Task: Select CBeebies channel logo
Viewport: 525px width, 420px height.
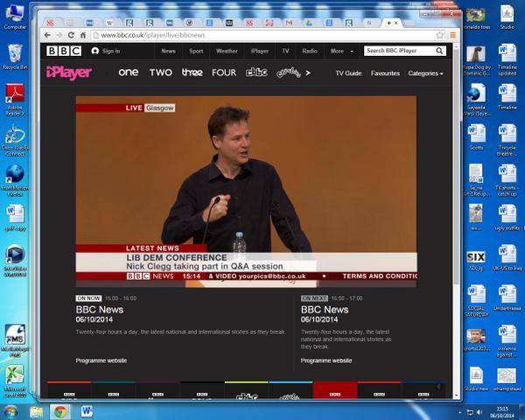Action: pyautogui.click(x=289, y=73)
